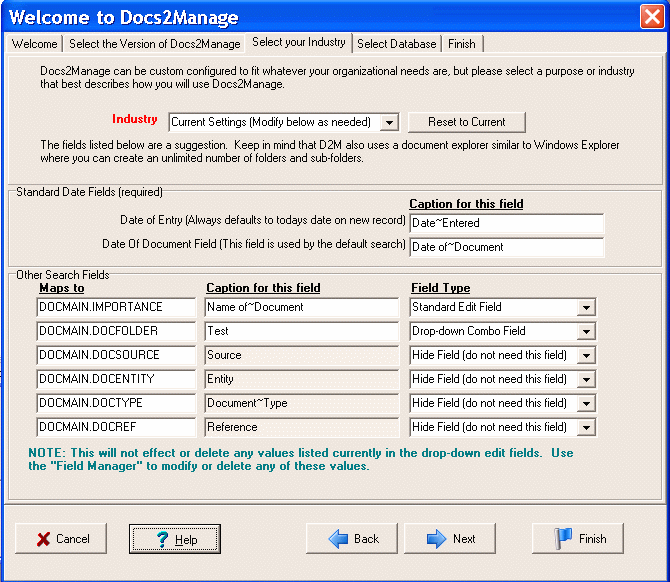Open Field Type dropdown for DOCMAIN.IMPORTANCE

[x=586, y=308]
